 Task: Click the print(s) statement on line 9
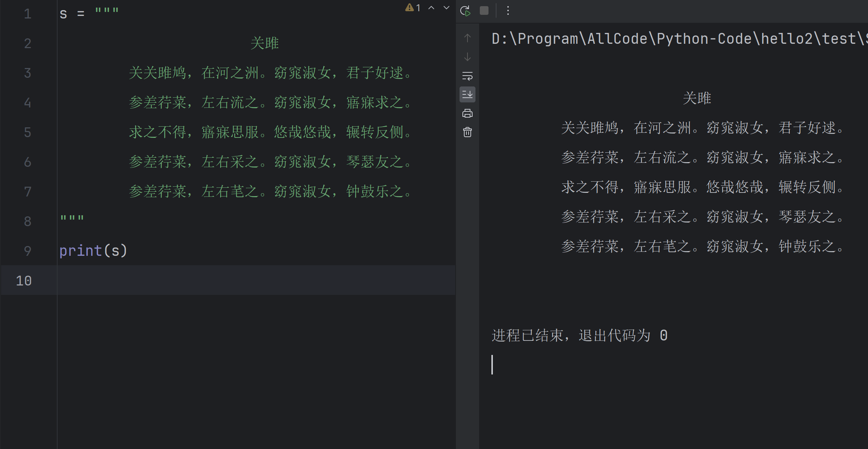(93, 251)
